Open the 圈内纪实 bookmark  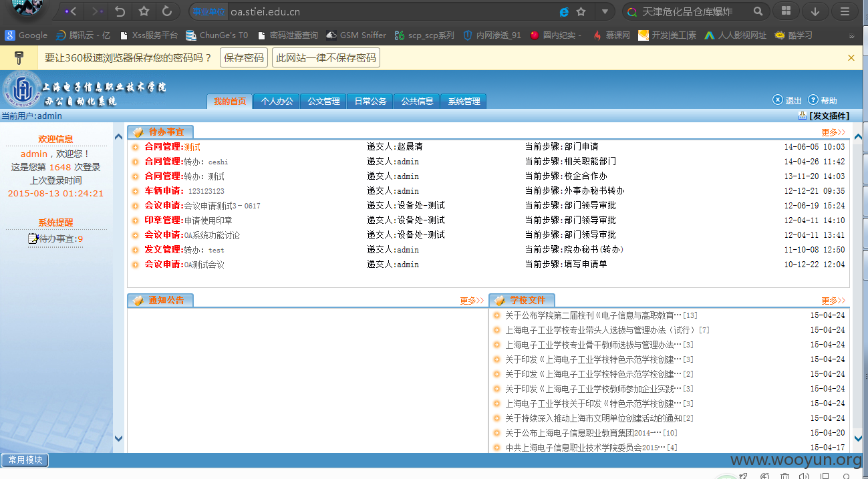point(556,35)
